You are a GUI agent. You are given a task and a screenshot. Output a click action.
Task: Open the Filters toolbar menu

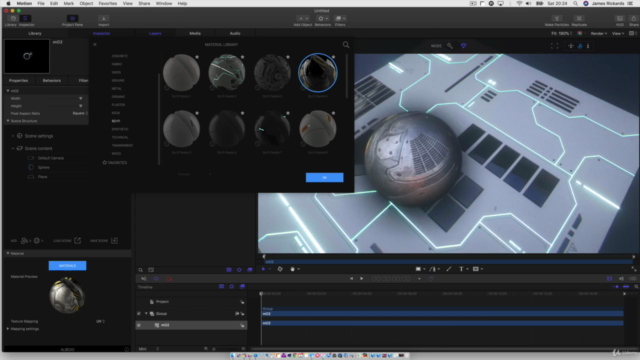click(x=340, y=19)
